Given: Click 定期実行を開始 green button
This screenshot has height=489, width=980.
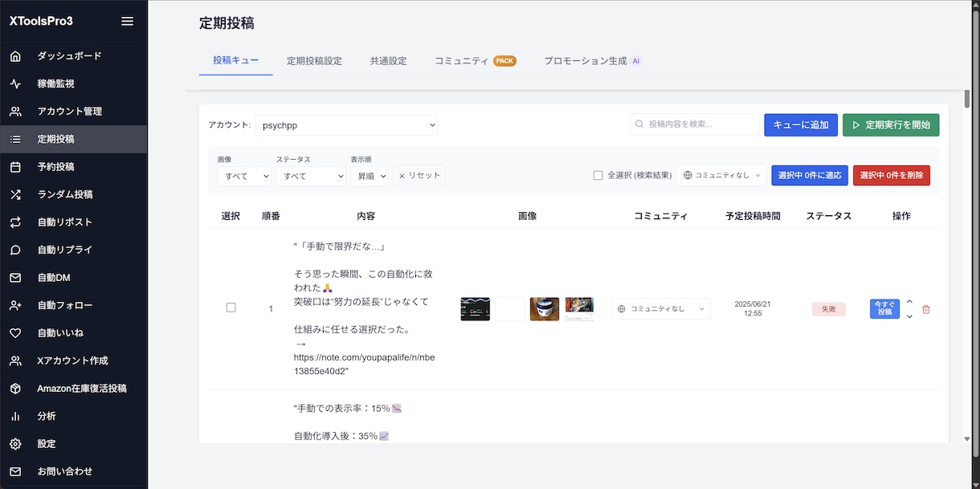Looking at the screenshot, I should tap(891, 124).
